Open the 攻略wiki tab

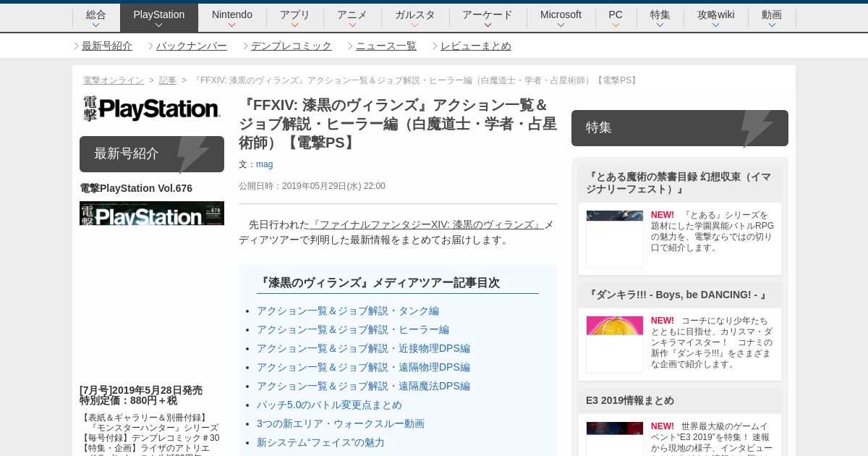pos(715,17)
